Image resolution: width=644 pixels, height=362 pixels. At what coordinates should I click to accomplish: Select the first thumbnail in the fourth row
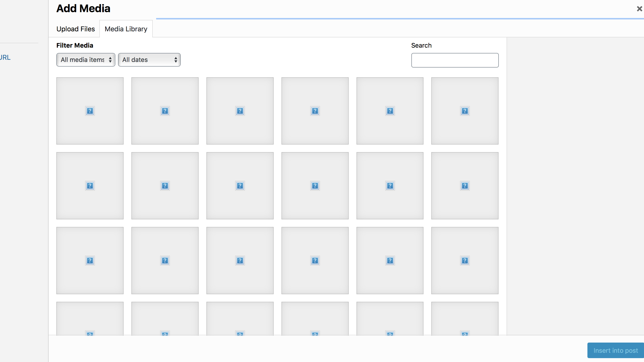point(90,319)
